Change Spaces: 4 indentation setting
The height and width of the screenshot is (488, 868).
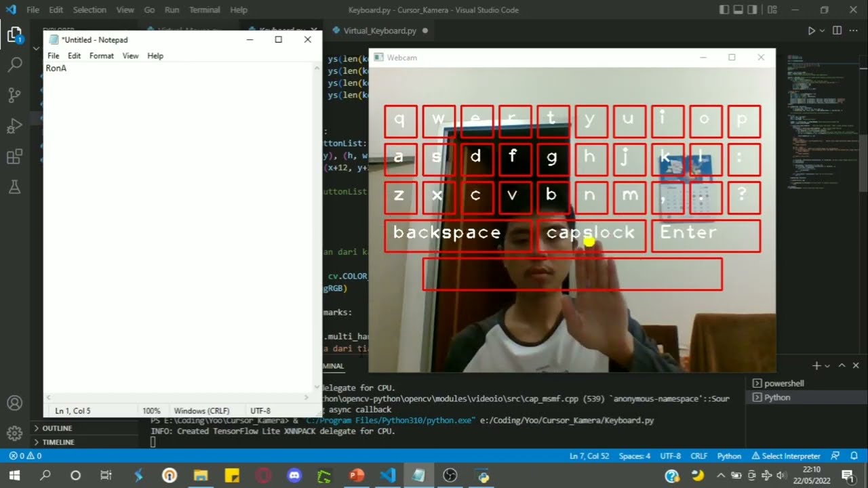[635, 456]
